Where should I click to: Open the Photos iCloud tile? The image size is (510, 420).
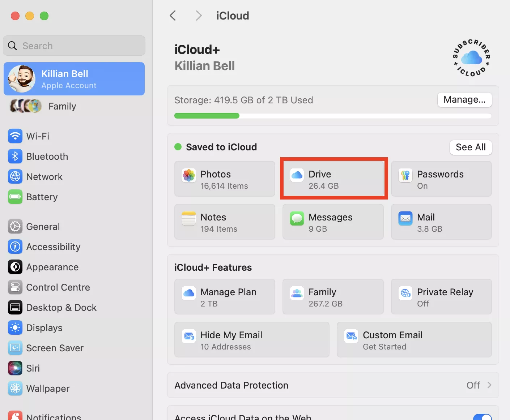click(x=225, y=179)
